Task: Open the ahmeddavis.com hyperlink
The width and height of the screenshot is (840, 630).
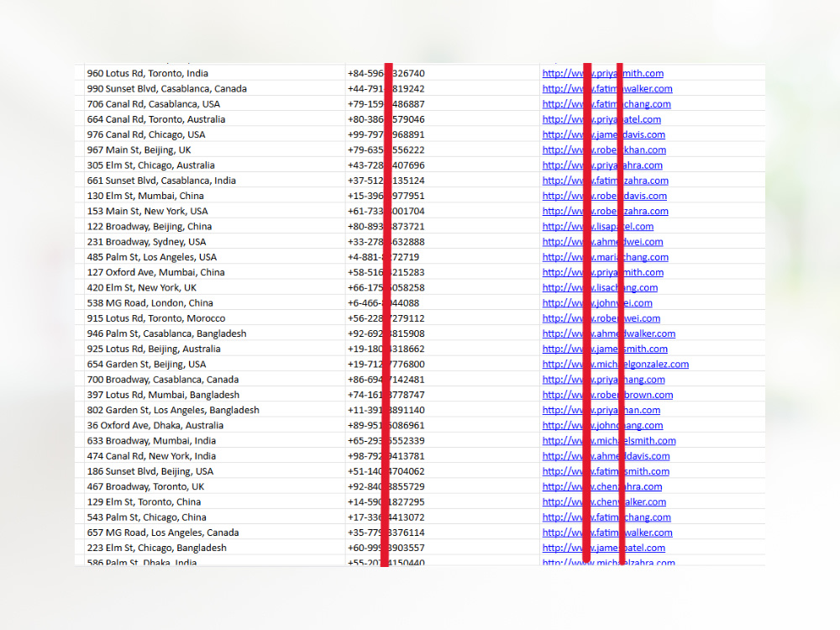Action: pyautogui.click(x=606, y=456)
